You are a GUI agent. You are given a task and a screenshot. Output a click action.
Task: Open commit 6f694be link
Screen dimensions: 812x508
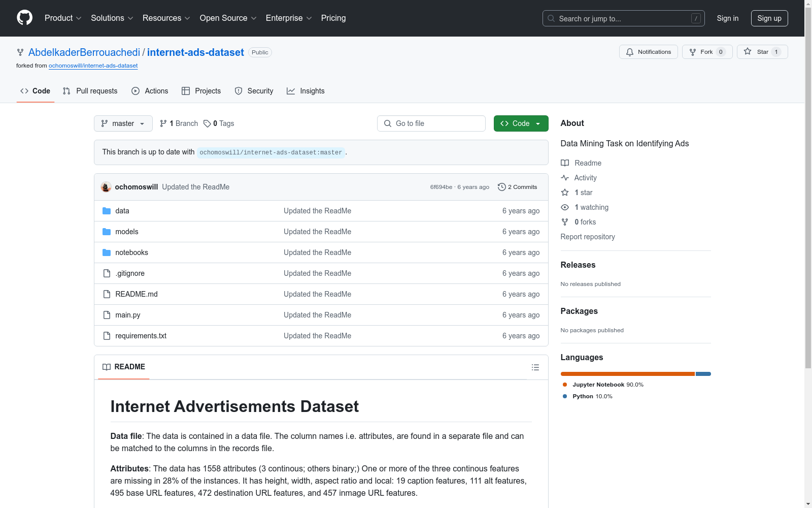(441, 187)
